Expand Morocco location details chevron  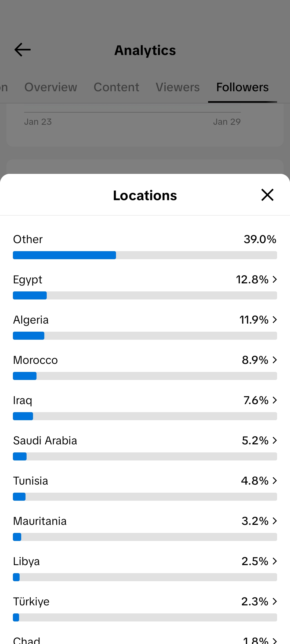point(275,360)
